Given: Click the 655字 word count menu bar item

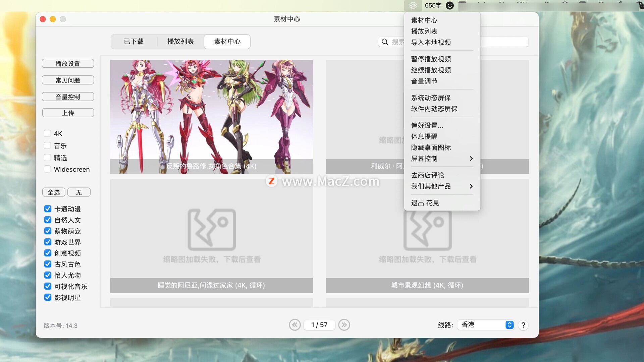Looking at the screenshot, I should point(433,5).
